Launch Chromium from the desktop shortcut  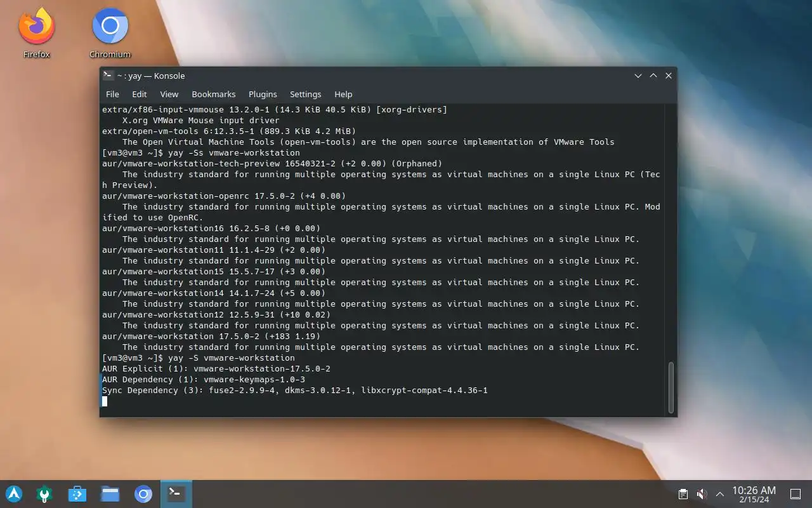(110, 33)
